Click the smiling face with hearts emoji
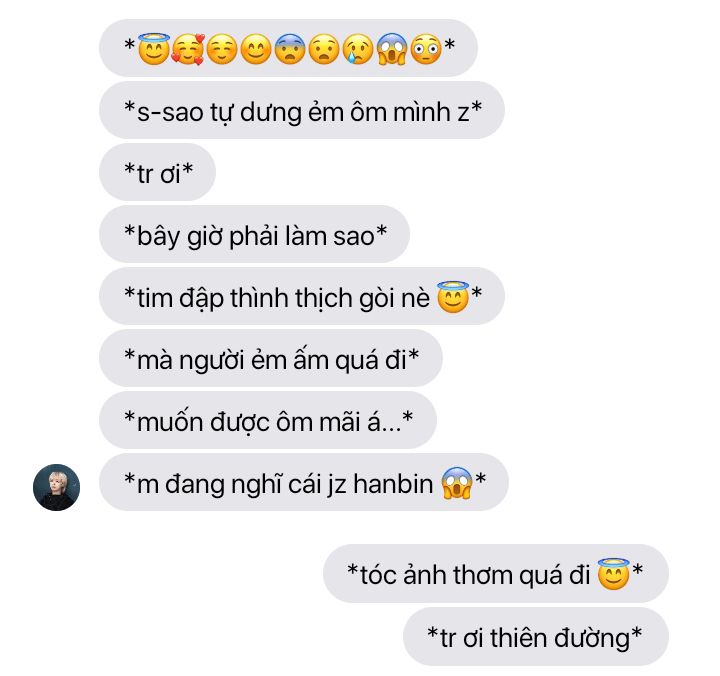Viewport: 720px width, 676px height. pos(187,49)
